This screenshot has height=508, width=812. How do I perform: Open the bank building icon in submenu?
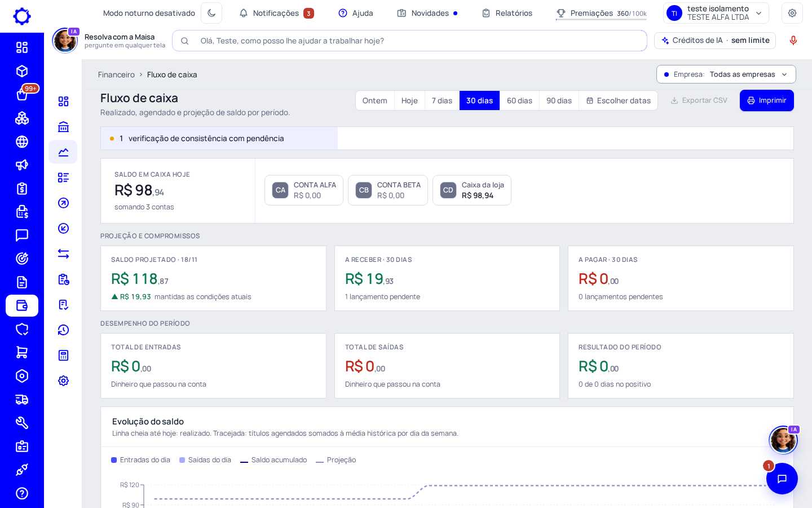(x=63, y=126)
